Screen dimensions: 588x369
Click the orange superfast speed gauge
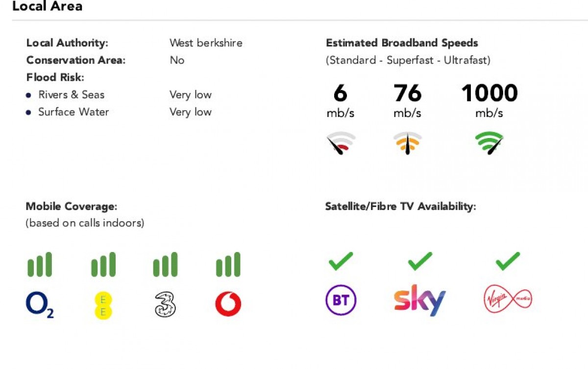[x=407, y=143]
